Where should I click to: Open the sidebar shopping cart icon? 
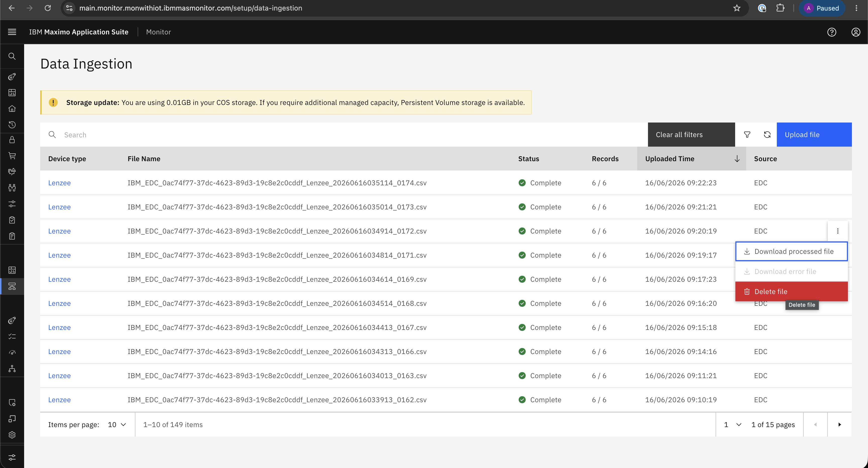coord(12,156)
